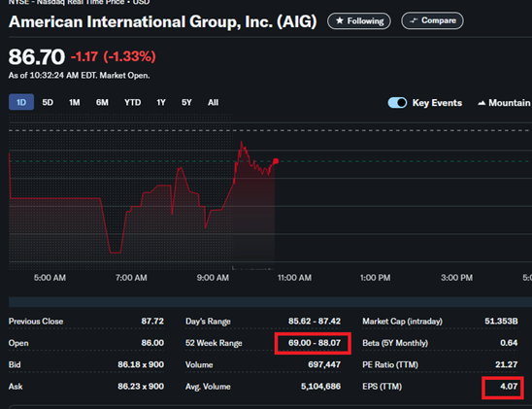
Task: Select the 1D chart range tab
Action: (x=21, y=102)
